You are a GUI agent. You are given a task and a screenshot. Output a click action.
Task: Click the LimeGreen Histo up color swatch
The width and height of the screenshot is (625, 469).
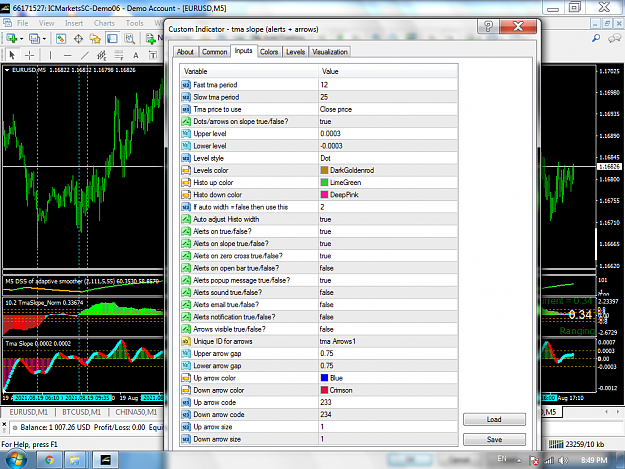point(324,182)
